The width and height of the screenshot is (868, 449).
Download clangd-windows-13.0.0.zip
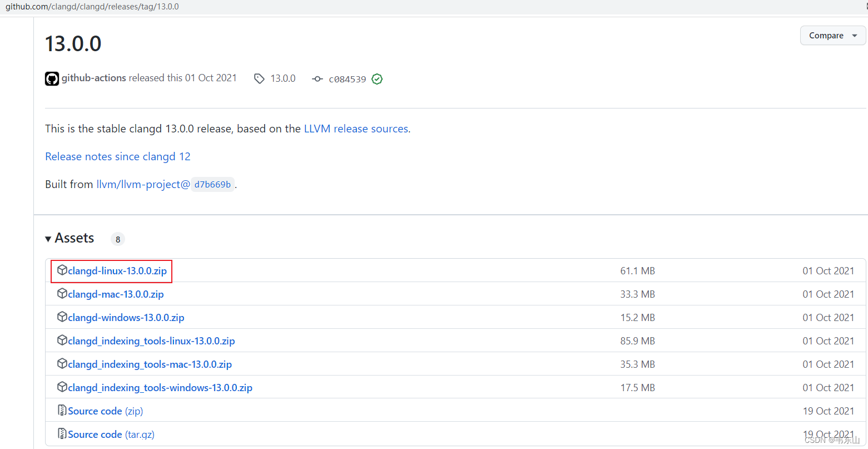pyautogui.click(x=126, y=318)
